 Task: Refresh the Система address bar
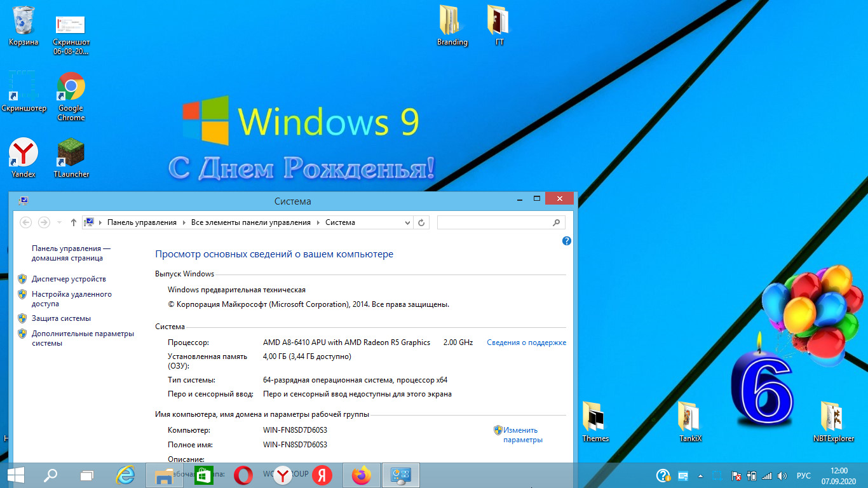tap(422, 222)
